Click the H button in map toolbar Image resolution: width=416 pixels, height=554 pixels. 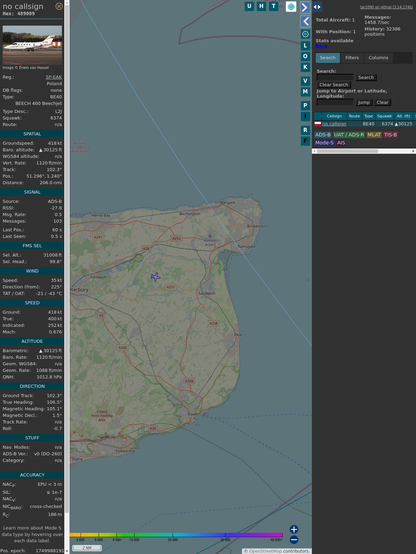coord(261,6)
